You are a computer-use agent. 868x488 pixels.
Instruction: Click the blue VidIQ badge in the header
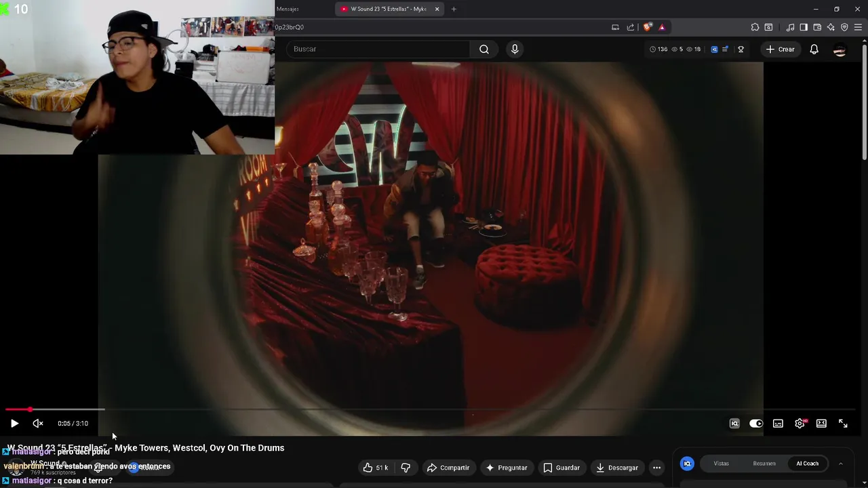pyautogui.click(x=714, y=49)
